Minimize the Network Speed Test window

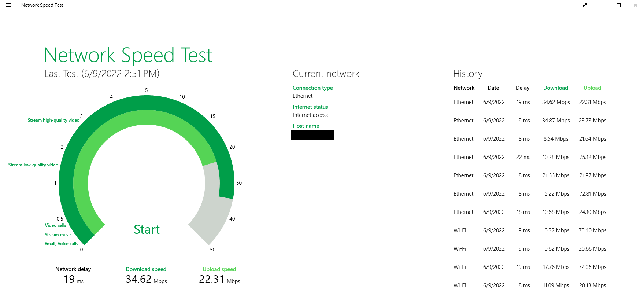click(602, 5)
